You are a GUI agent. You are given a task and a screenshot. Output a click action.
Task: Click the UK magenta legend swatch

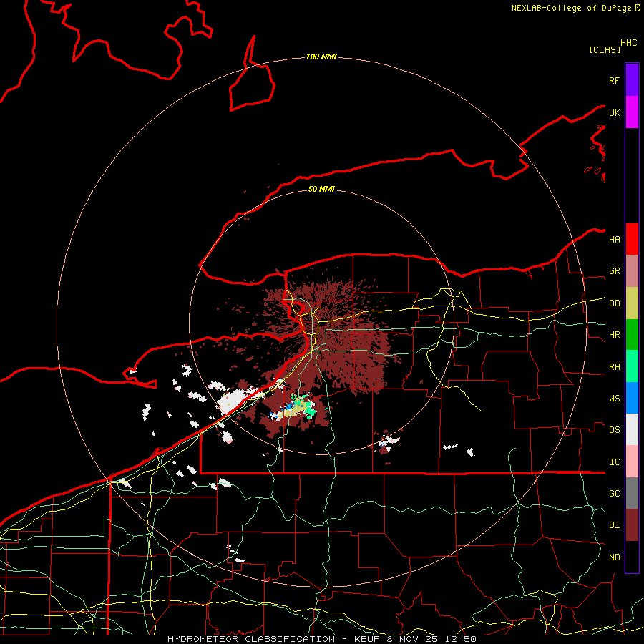click(x=632, y=112)
